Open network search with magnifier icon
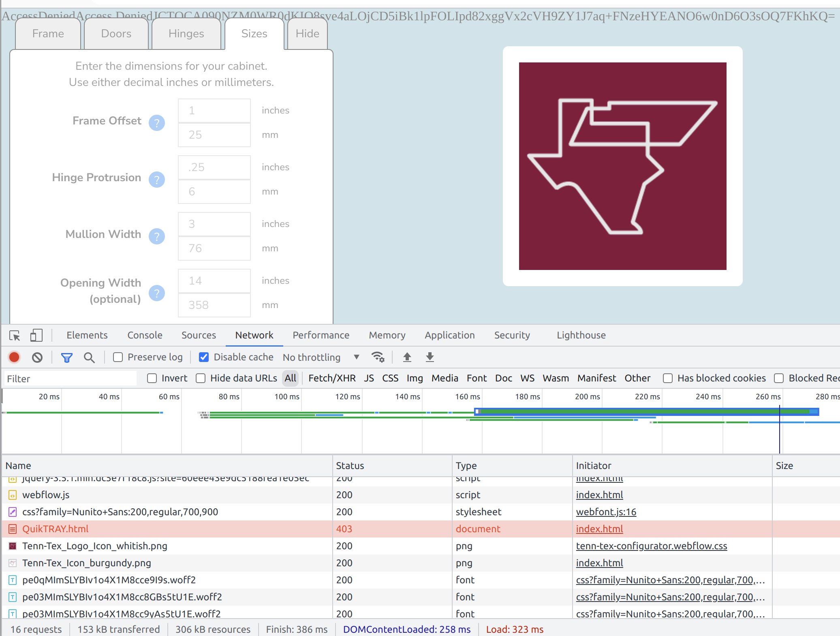The image size is (840, 636). coord(89,357)
